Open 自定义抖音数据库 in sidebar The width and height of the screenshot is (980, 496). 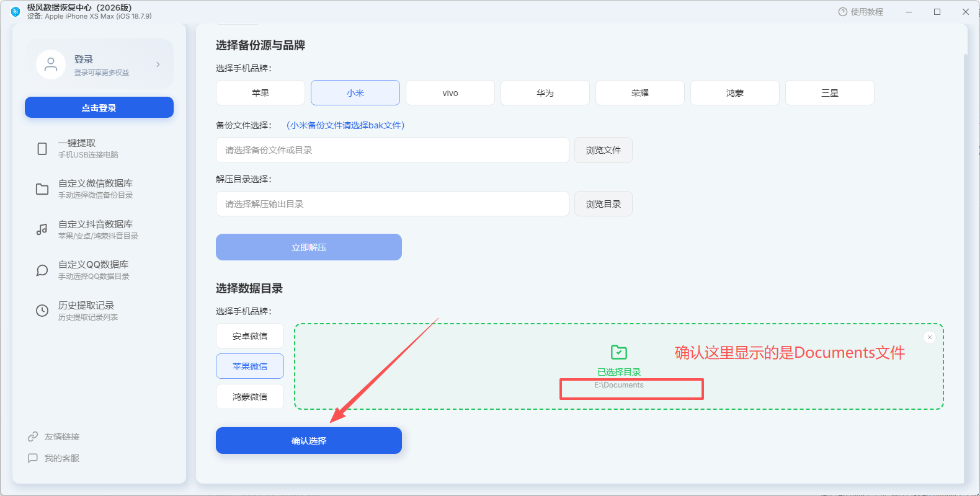[x=99, y=229]
